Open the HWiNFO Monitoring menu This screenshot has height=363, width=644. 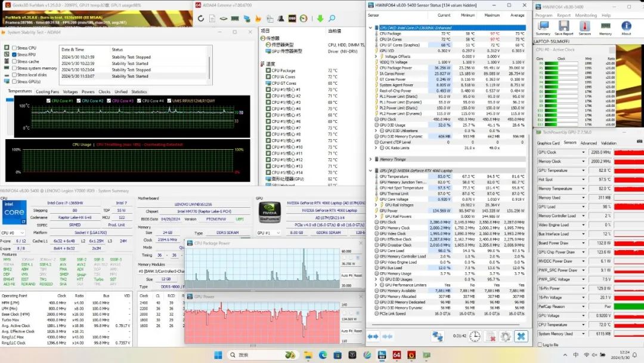(586, 15)
